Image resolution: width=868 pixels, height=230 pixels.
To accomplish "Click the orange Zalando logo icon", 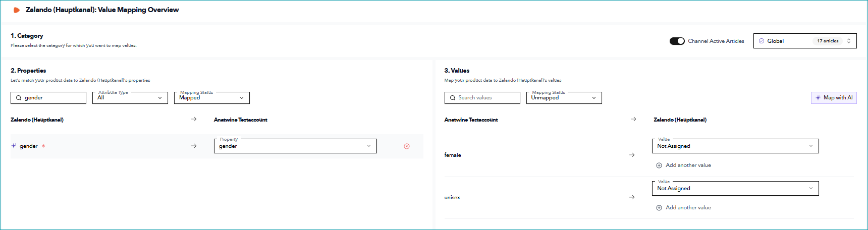I will (17, 10).
